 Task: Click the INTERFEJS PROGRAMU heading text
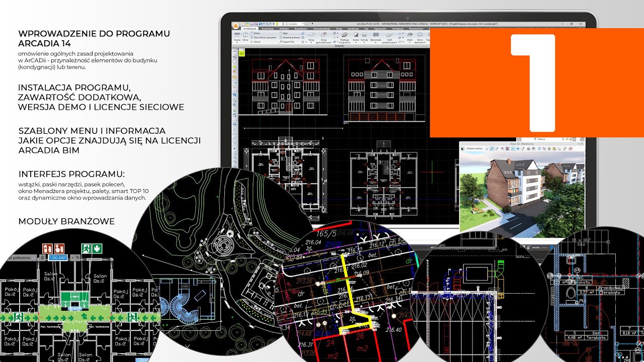[71, 174]
